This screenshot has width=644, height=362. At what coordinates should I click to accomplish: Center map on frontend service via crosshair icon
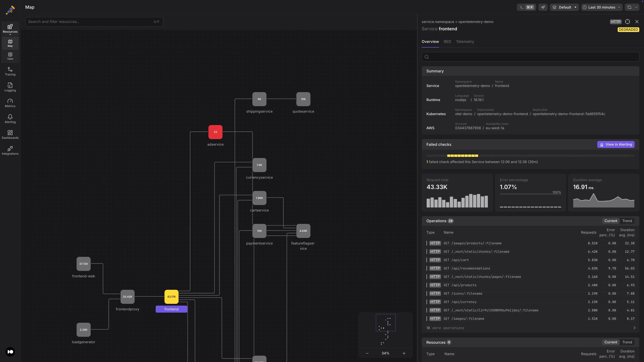pos(628,21)
